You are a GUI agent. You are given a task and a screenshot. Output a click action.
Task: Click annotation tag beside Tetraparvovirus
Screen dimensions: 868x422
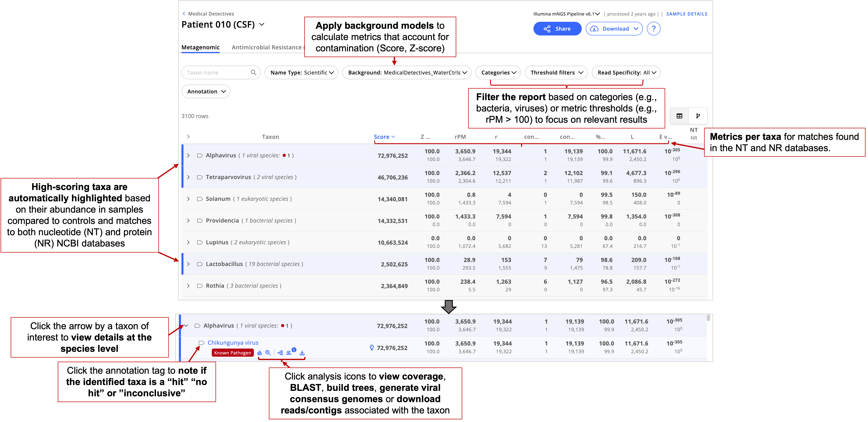pos(200,177)
